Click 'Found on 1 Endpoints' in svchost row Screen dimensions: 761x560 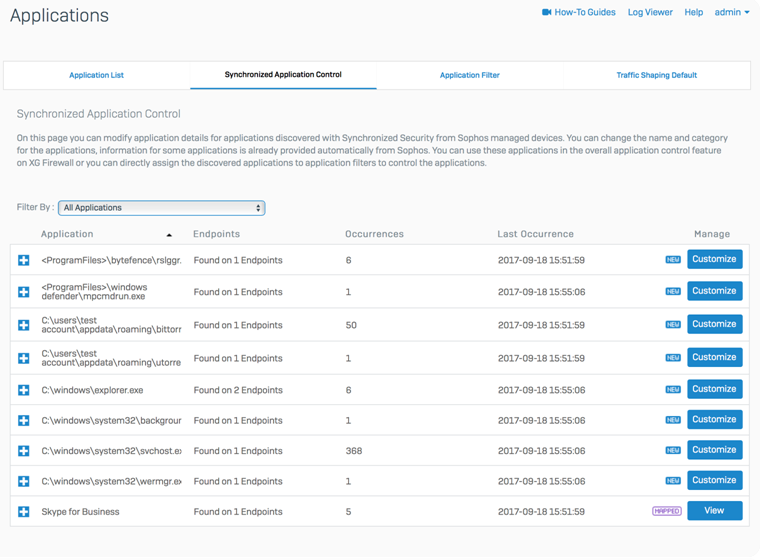tap(238, 451)
